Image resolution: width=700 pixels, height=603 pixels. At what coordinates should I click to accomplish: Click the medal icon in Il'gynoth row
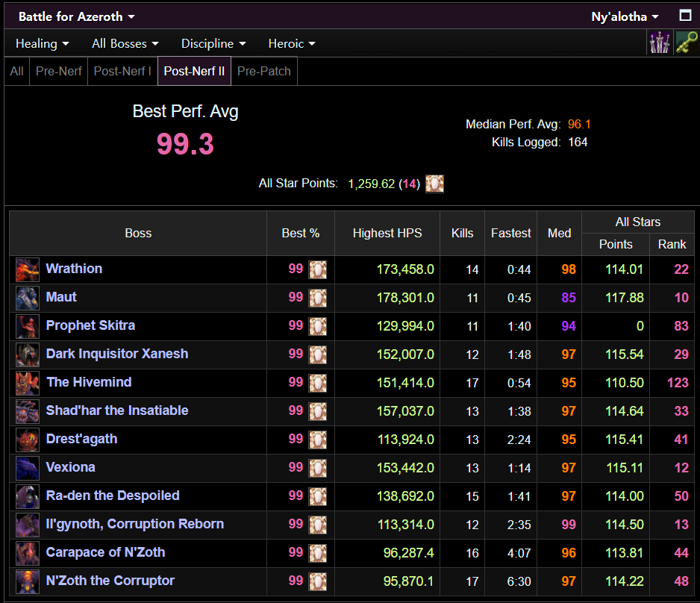click(x=318, y=525)
